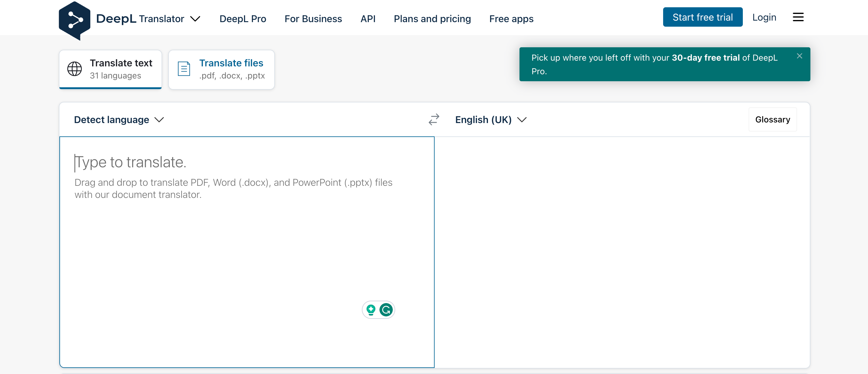This screenshot has height=374, width=868.
Task: Click the document icon on Translate files
Action: (184, 69)
